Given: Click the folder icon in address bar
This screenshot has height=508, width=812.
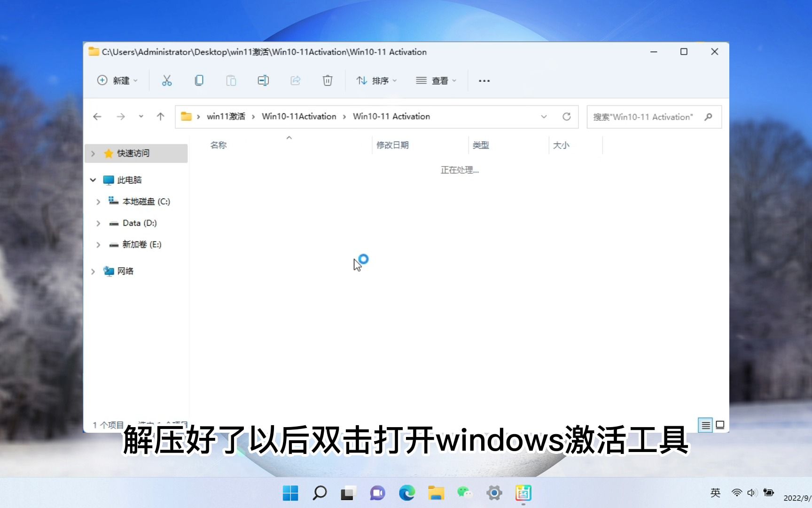Looking at the screenshot, I should click(186, 116).
